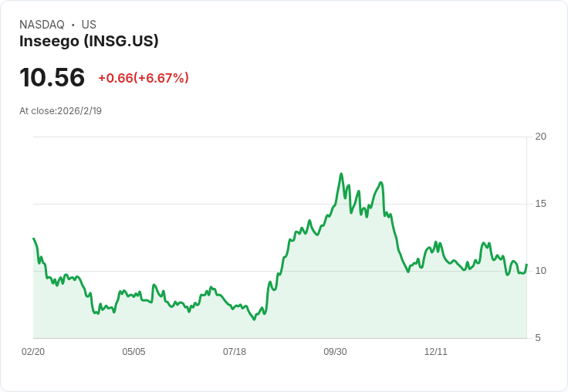Select the 10 label on the price axis
This screenshot has height=392, width=568.
pos(541,271)
